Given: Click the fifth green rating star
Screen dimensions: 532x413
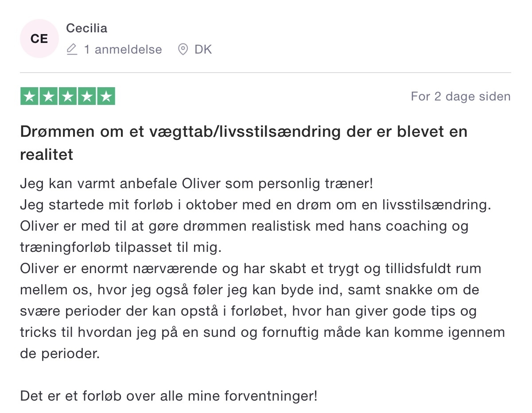Looking at the screenshot, I should point(106,96).
